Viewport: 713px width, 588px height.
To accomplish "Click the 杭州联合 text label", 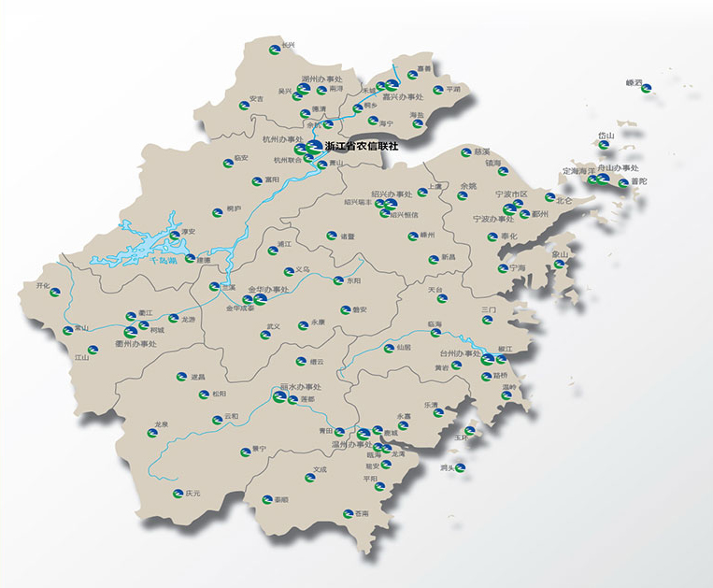I will coord(288,160).
